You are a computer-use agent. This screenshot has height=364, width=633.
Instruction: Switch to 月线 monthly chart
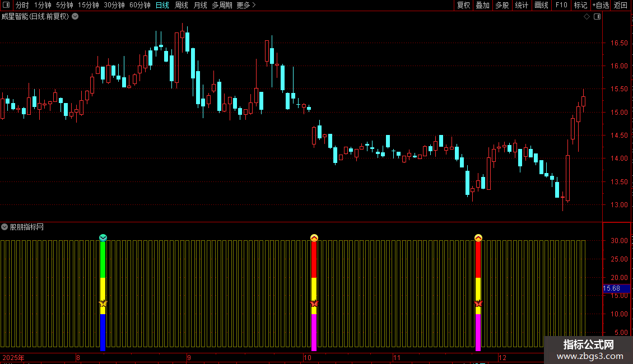[x=200, y=5]
